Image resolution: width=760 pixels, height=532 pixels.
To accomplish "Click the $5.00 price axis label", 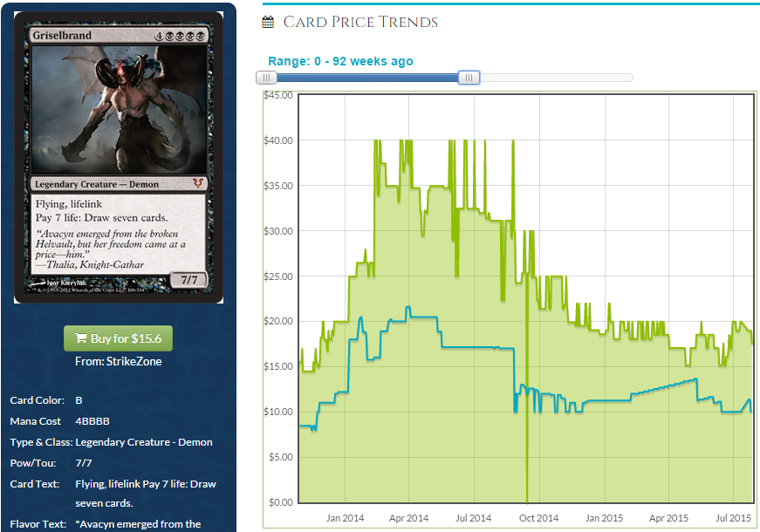I will (281, 457).
